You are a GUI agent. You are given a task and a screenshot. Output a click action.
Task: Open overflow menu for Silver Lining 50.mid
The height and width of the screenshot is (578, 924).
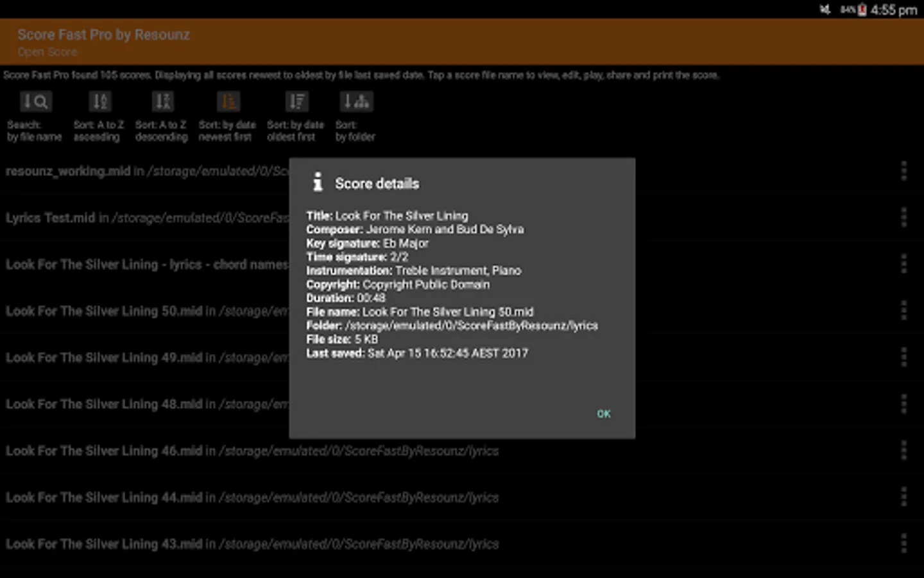903,311
